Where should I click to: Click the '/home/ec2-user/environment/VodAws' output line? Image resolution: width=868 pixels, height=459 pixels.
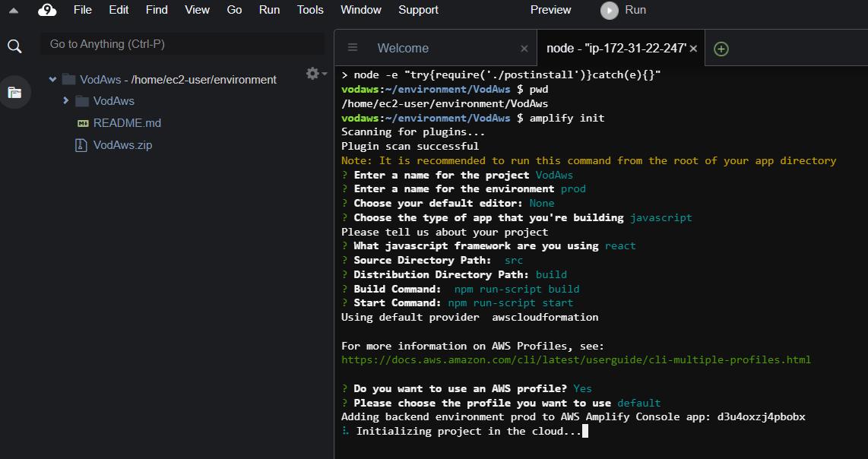point(445,103)
